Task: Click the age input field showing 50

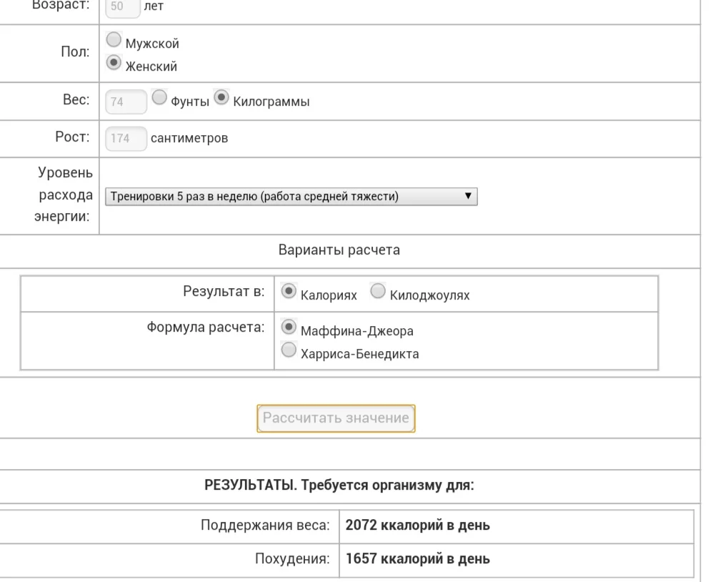Action: [121, 6]
